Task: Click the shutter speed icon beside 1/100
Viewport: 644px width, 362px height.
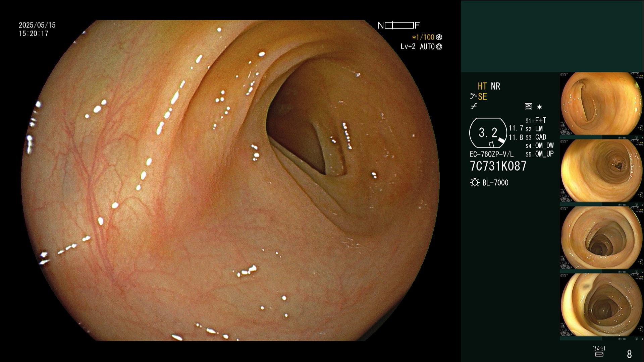Action: click(x=439, y=37)
